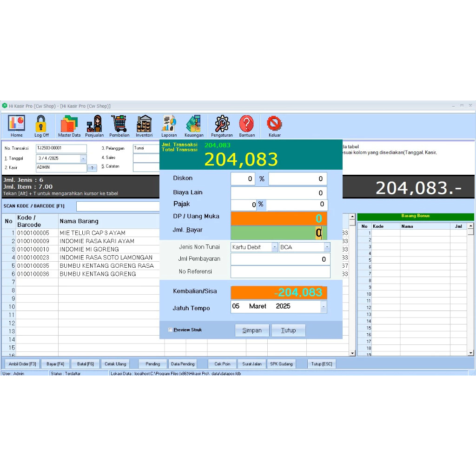The height and width of the screenshot is (476, 476).
Task: Click the Tutup [ESC] button
Action: [x=322, y=364]
